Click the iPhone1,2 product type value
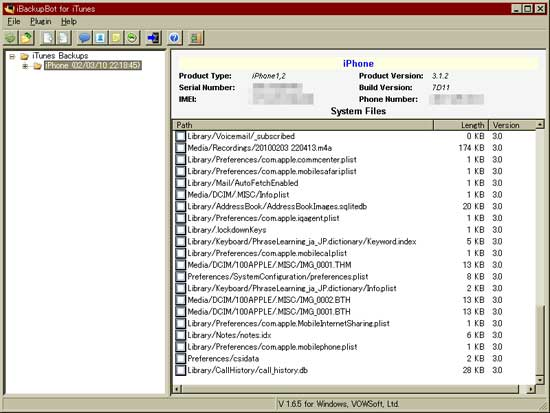Screen dimensions: 550x413 (x=269, y=76)
